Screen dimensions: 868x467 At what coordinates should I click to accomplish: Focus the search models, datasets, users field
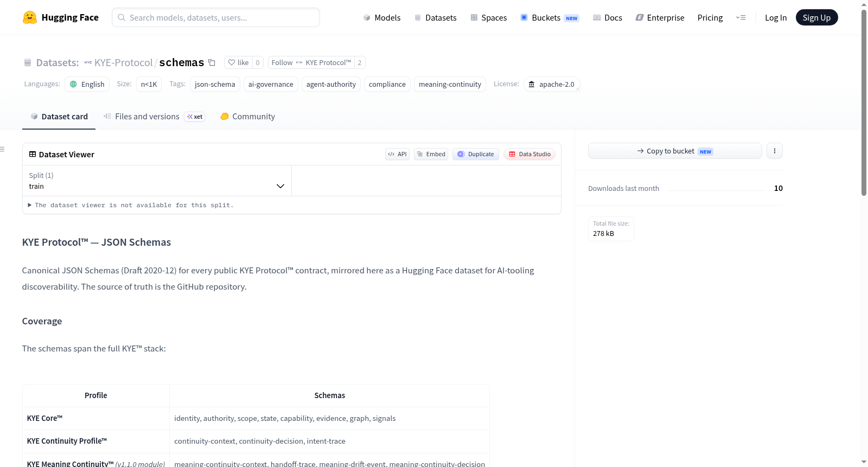[216, 17]
